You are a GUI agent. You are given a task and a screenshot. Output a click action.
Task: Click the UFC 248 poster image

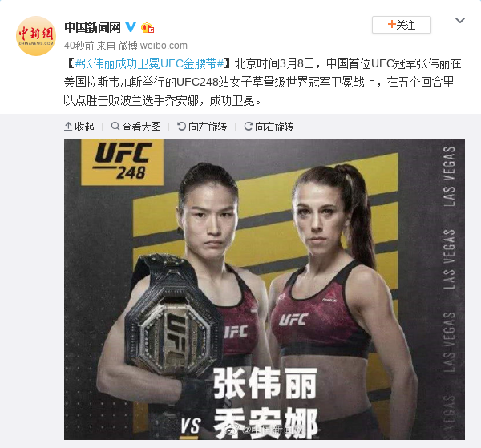(265, 289)
